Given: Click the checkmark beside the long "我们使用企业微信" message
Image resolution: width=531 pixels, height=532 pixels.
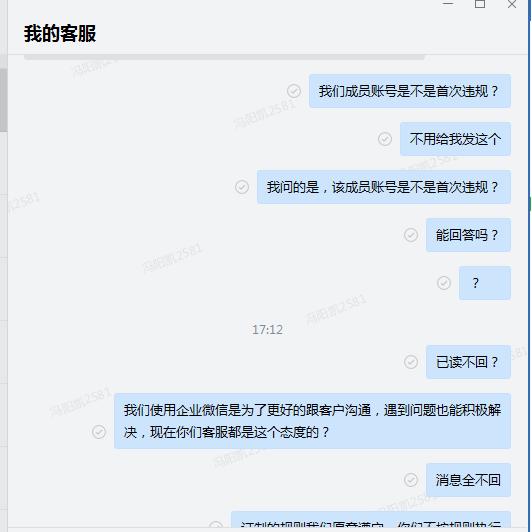Looking at the screenshot, I should [x=99, y=432].
